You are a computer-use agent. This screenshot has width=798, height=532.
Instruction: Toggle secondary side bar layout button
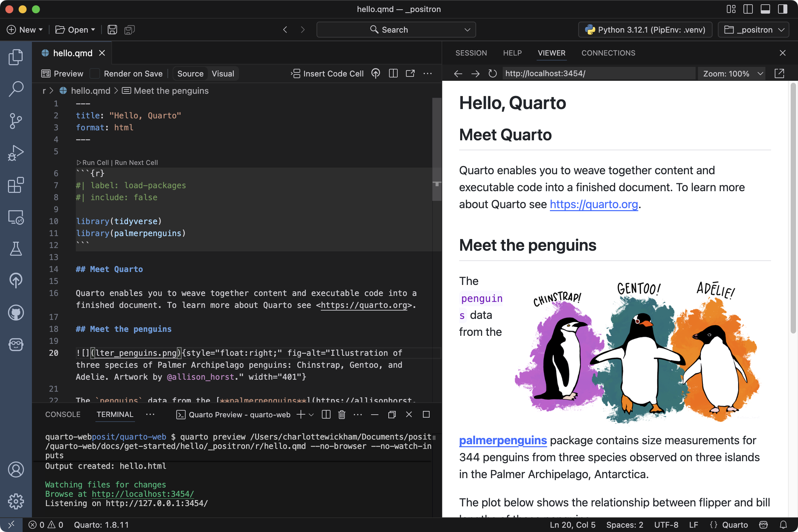pos(782,9)
